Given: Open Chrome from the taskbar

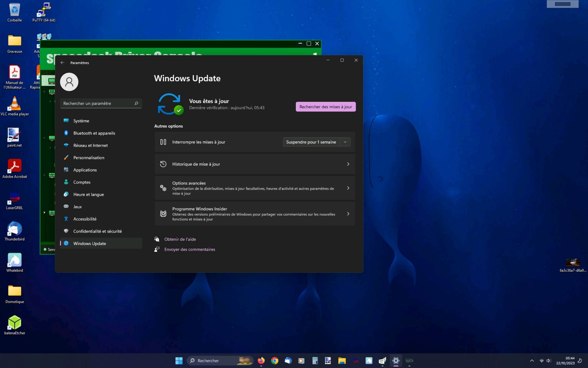Looking at the screenshot, I should point(274,361).
